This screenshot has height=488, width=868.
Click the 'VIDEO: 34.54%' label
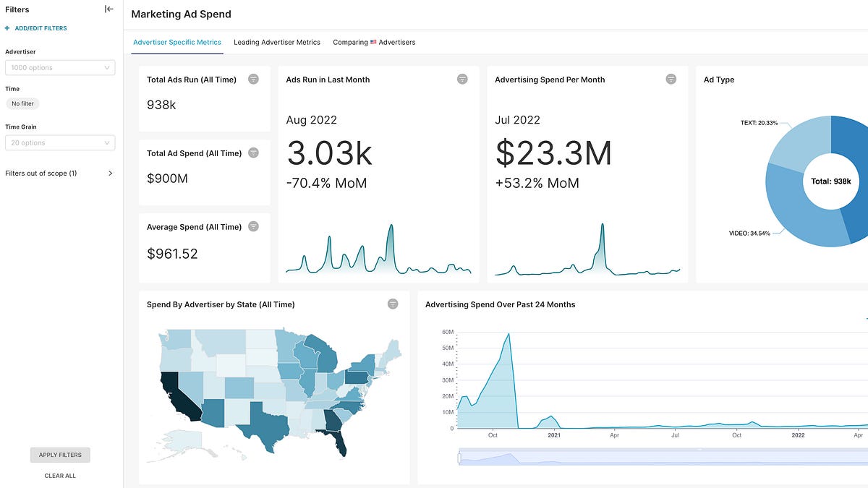tap(749, 234)
